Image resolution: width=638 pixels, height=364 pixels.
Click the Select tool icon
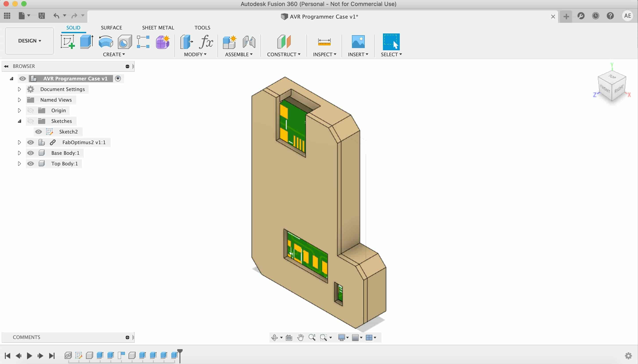click(x=391, y=41)
